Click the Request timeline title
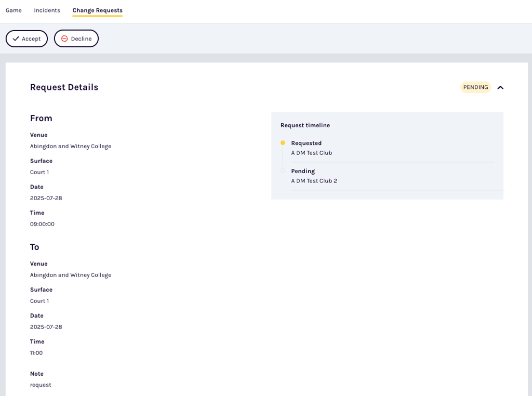The height and width of the screenshot is (396, 532). [x=305, y=125]
